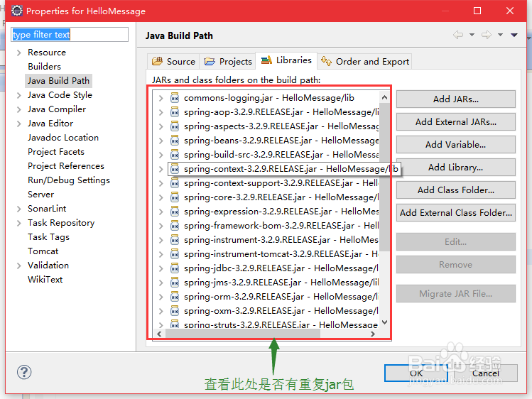Click the jar icon of commons-logging.jar
532x399 pixels.
175,98
